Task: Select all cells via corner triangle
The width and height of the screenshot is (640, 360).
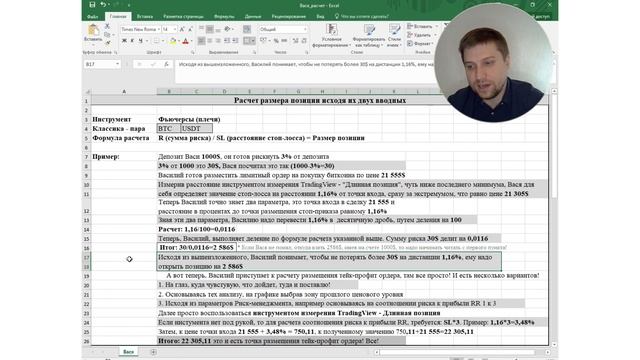Action: [x=87, y=92]
